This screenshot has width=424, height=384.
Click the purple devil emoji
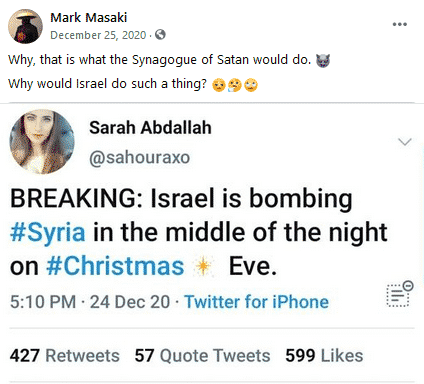coord(323,60)
